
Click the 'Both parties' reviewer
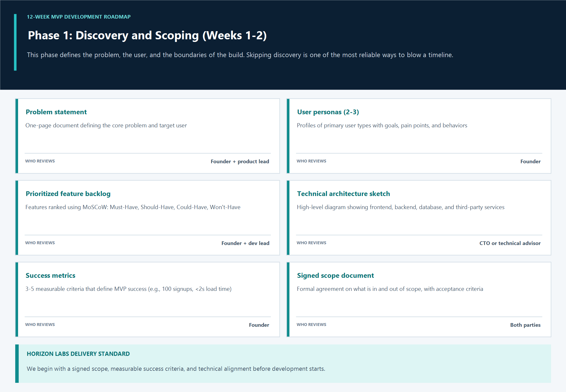[525, 325]
